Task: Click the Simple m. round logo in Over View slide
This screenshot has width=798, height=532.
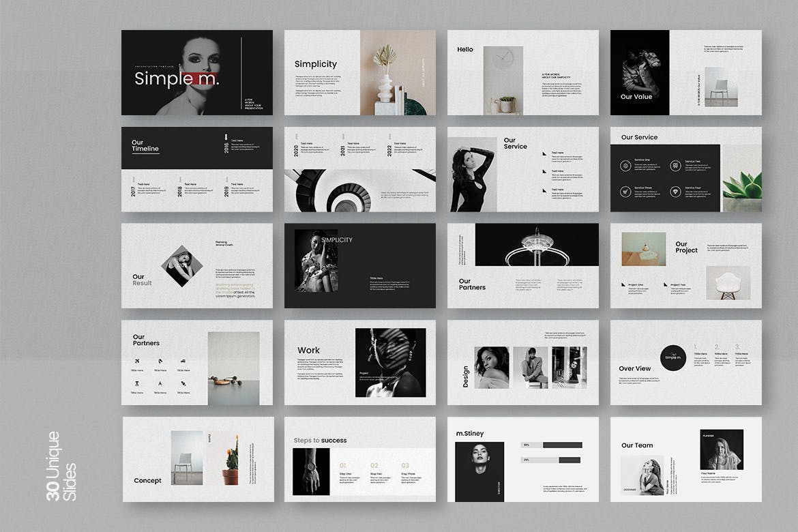Action: point(673,357)
